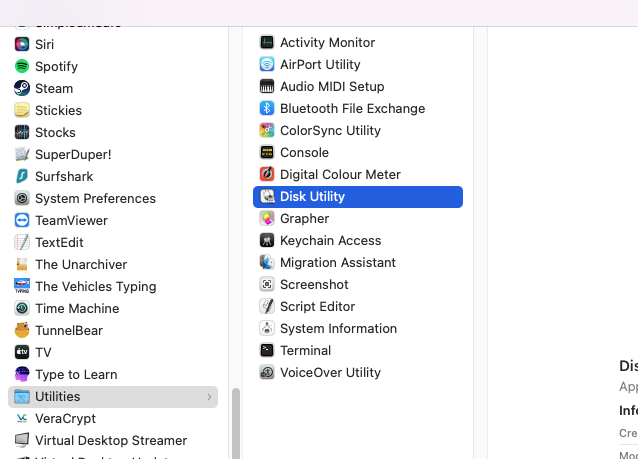The width and height of the screenshot is (638, 459).
Task: Click the Type to Learn icon
Action: tap(22, 374)
